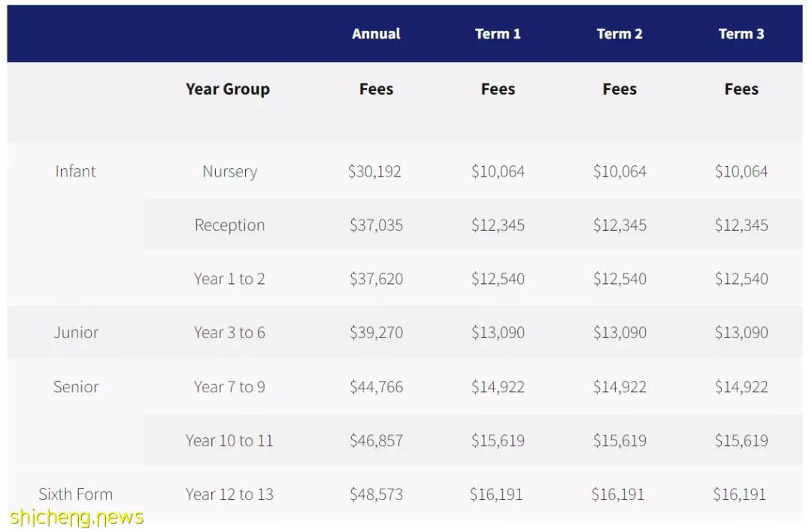Image resolution: width=812 pixels, height=532 pixels.
Task: Click the Year 10 to 11 label
Action: coord(229,440)
